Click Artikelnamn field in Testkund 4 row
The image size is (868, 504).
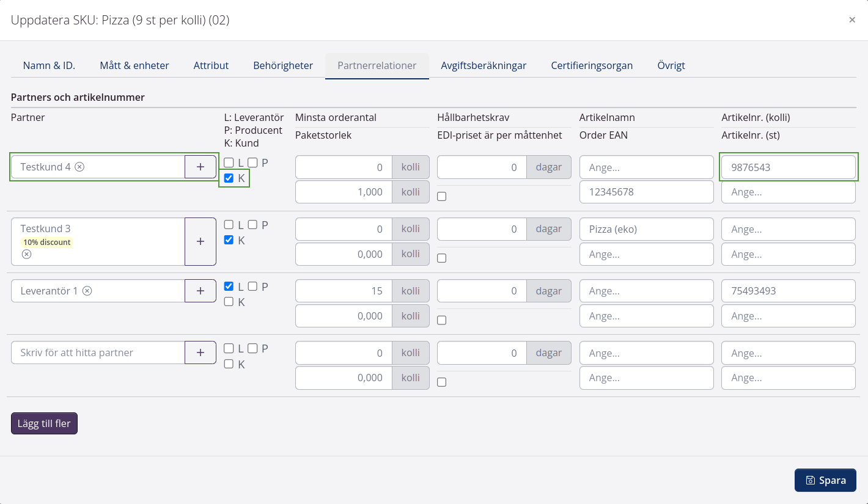(646, 167)
